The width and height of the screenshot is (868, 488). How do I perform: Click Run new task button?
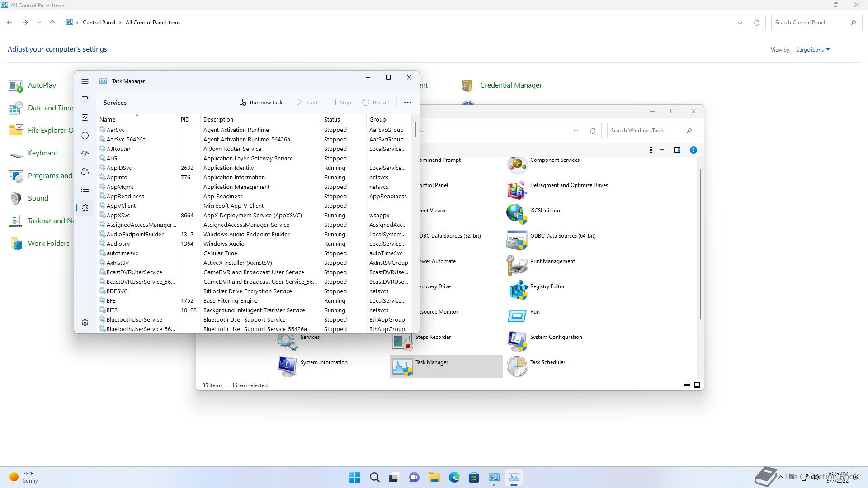[x=261, y=103]
